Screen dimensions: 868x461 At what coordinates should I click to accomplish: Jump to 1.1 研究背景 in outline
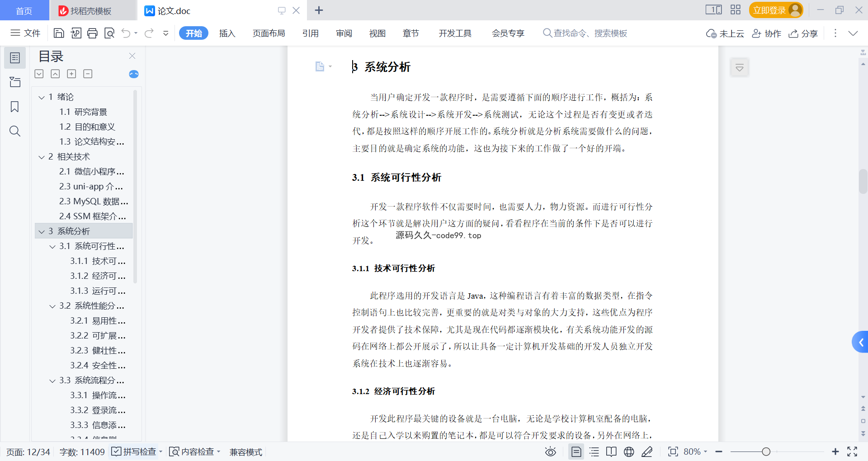(83, 112)
